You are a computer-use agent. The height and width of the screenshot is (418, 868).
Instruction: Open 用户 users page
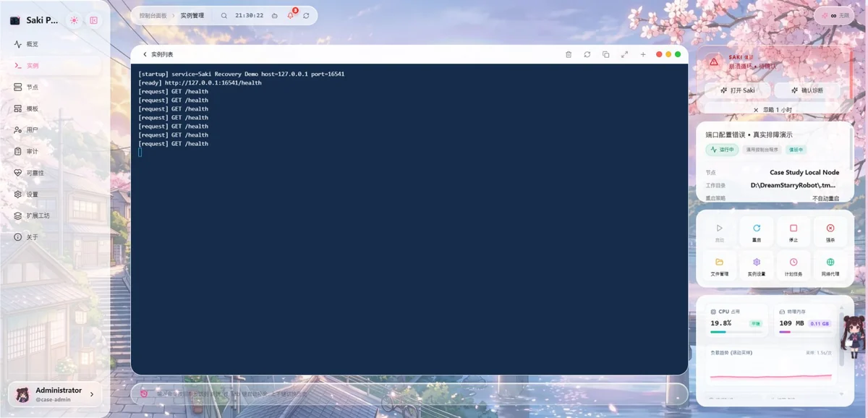click(x=55, y=130)
